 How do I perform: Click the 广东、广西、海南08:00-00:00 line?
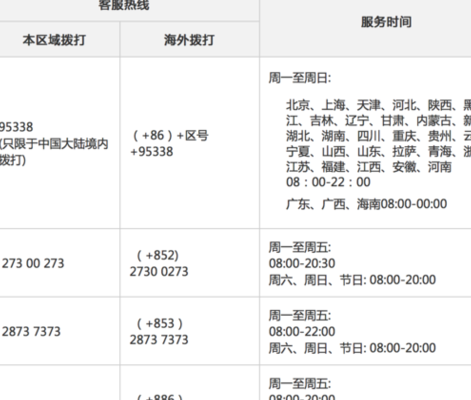[x=366, y=204]
